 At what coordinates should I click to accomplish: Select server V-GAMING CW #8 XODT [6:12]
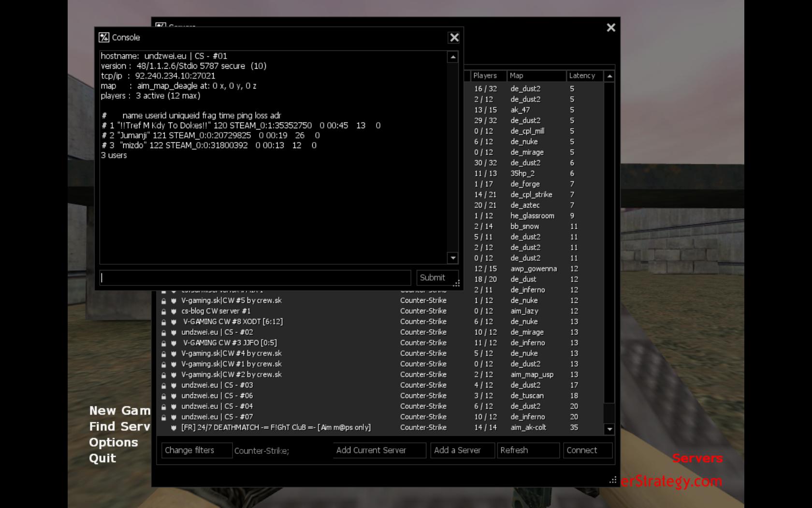point(381,322)
